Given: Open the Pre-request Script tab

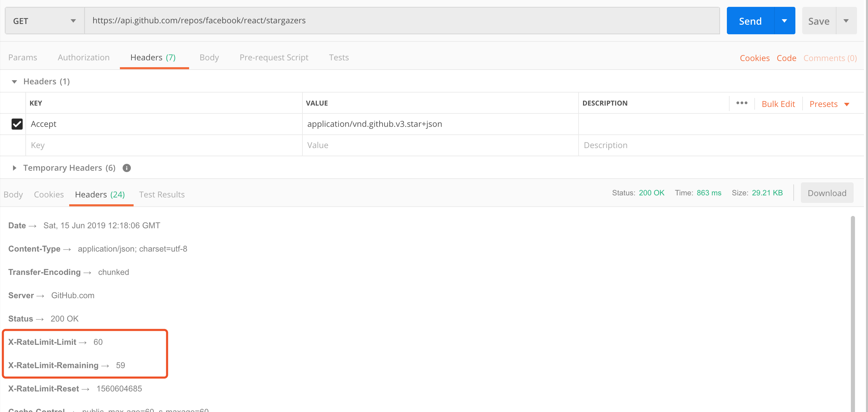Looking at the screenshot, I should pos(274,57).
